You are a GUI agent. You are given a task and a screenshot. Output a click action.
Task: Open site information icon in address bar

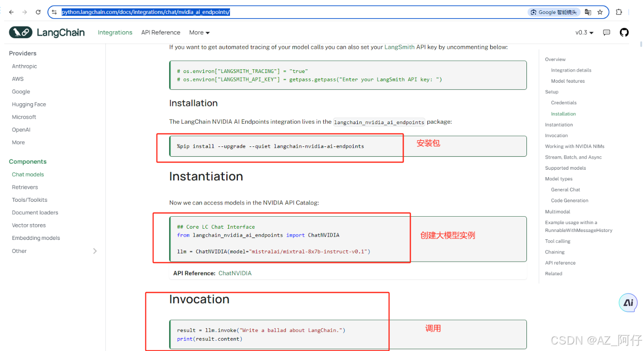pyautogui.click(x=54, y=12)
